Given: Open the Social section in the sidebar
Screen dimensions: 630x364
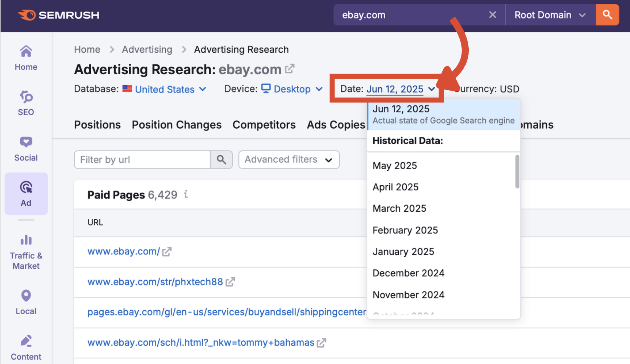Looking at the screenshot, I should point(26,148).
